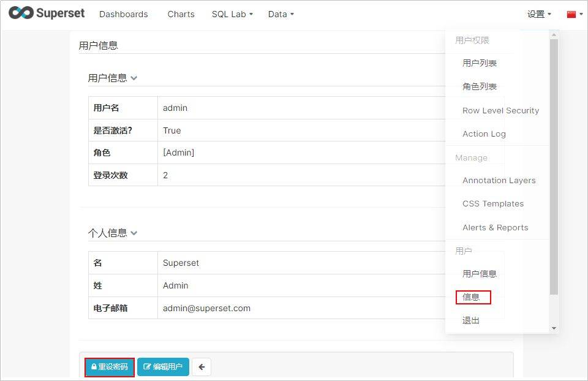The image size is (588, 381).
Task: Go to the Dashboards page
Action: coord(123,14)
